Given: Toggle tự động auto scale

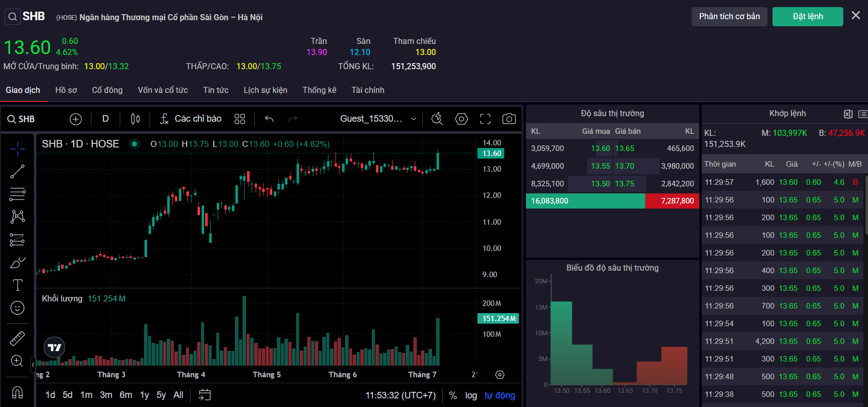Looking at the screenshot, I should [500, 395].
